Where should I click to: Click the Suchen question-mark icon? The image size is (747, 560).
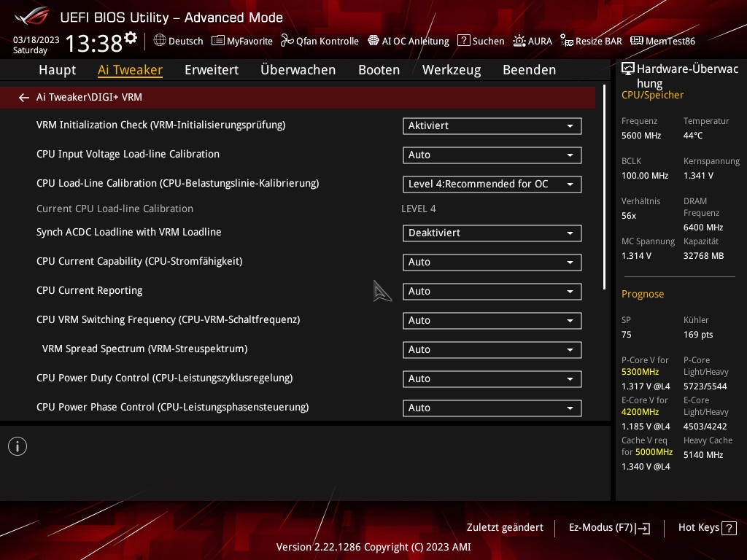(463, 41)
